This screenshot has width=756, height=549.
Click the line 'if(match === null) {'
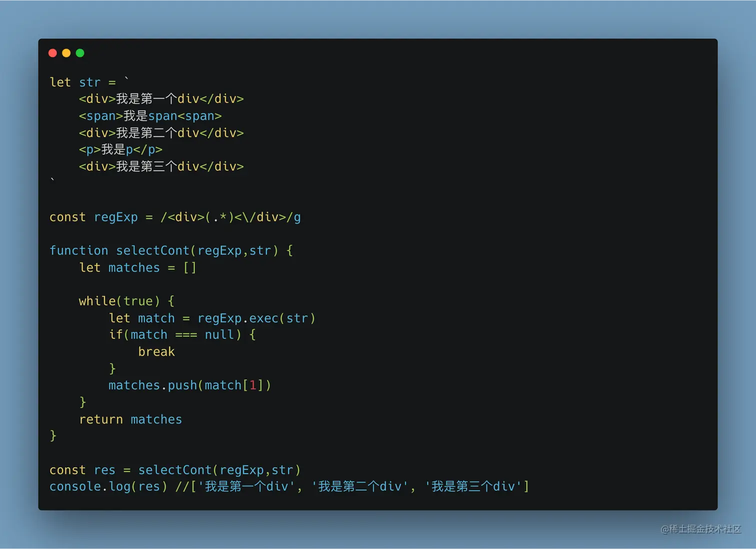182,334
